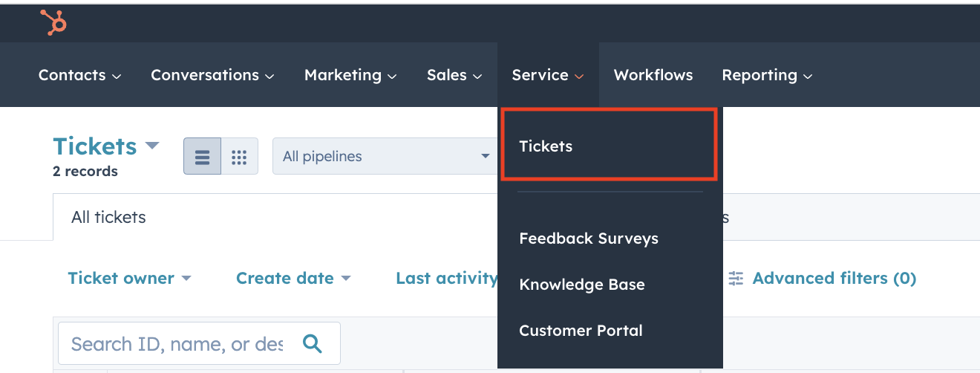Image resolution: width=980 pixels, height=373 pixels.
Task: Open the All pipelines dropdown
Action: (386, 156)
